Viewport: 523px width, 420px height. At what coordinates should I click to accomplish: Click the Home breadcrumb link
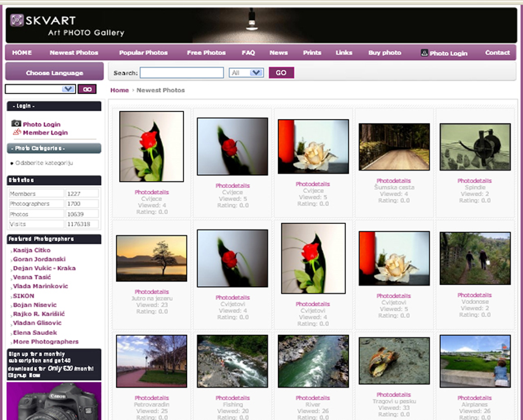119,90
